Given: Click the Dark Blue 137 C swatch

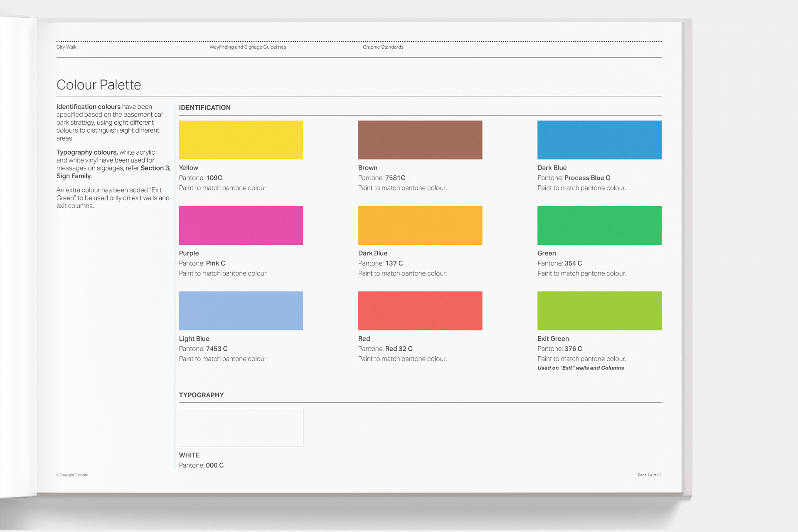Looking at the screenshot, I should (420, 225).
